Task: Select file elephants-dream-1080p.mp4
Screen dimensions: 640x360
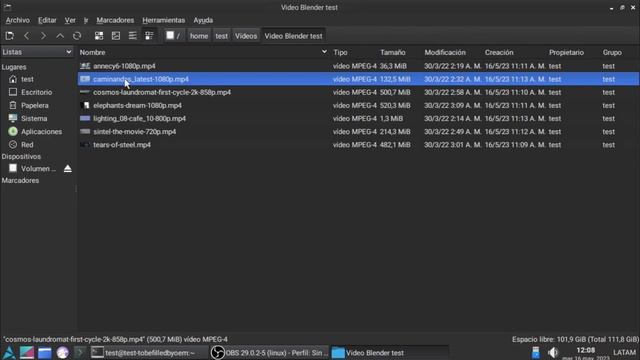Action: (x=138, y=105)
